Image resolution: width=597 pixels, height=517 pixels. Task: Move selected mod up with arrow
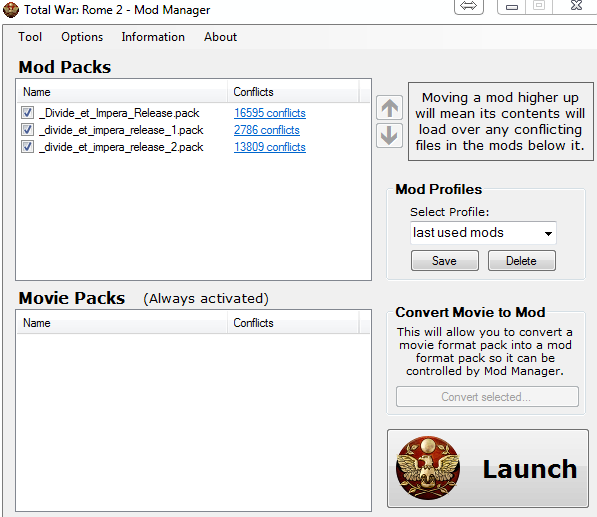[389, 108]
